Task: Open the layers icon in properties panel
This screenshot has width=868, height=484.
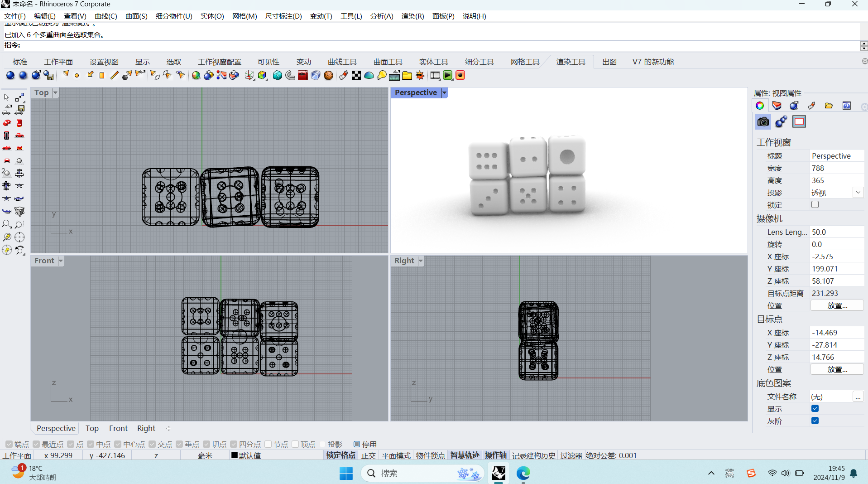Action: coord(777,106)
